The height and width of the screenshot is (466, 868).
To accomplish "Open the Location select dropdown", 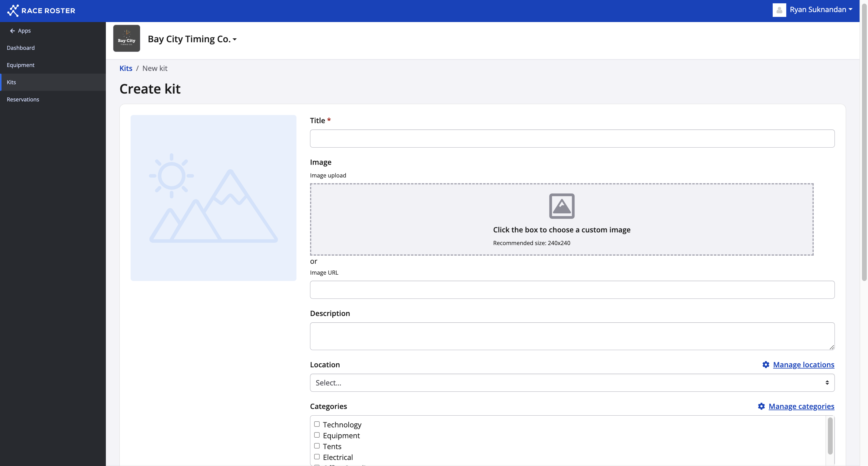I will click(572, 383).
